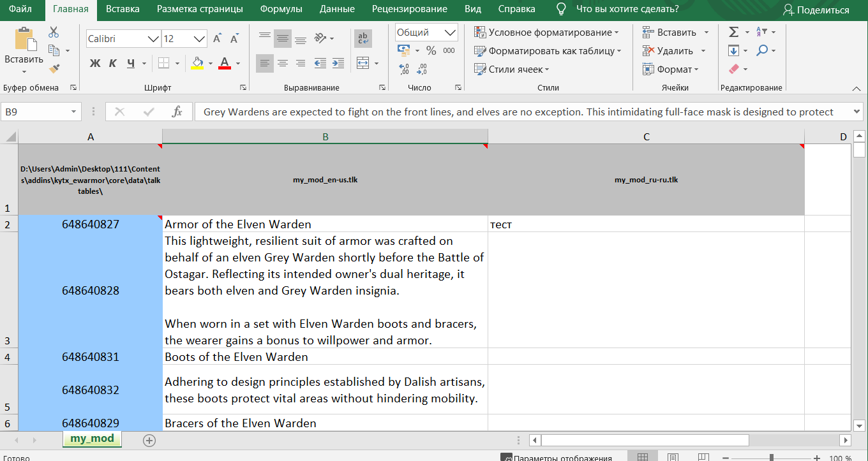Image resolution: width=868 pixels, height=461 pixels.
Task: Apply the percent style format icon
Action: click(x=431, y=50)
